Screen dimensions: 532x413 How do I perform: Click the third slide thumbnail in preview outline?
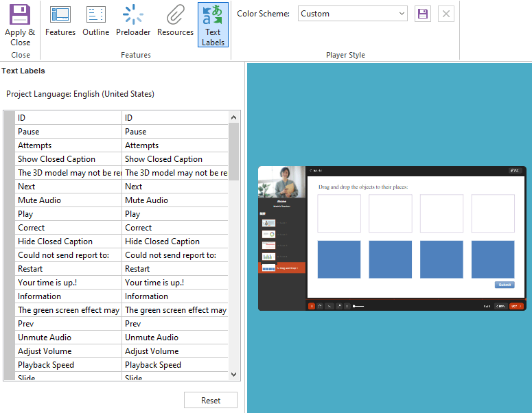[268, 246]
